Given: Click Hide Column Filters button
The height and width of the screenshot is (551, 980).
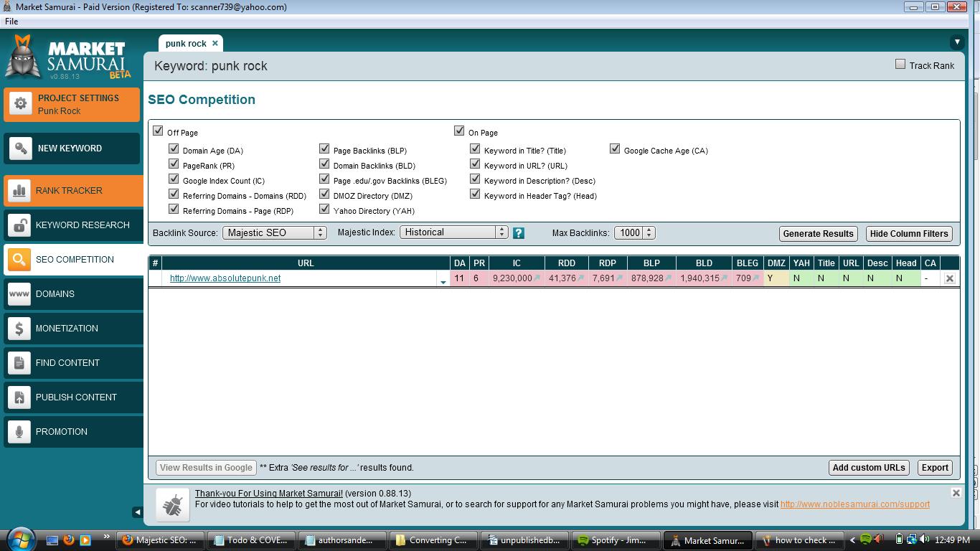Looking at the screenshot, I should coord(909,234).
